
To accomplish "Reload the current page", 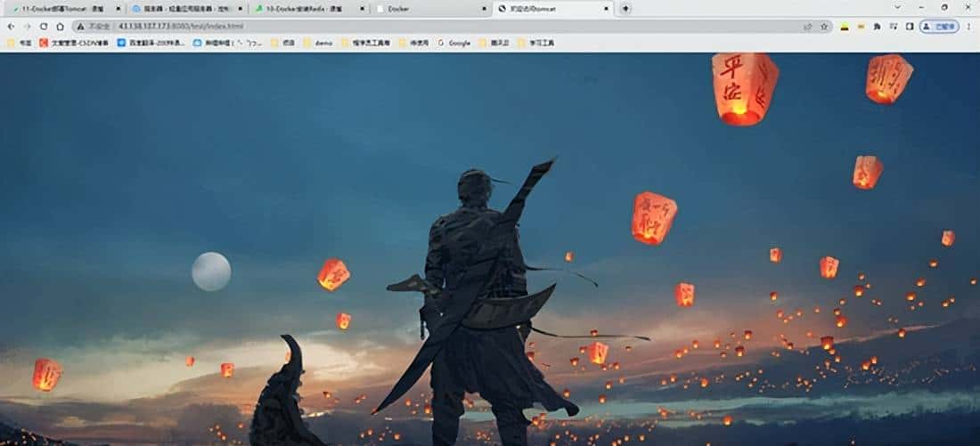I will coord(43,26).
